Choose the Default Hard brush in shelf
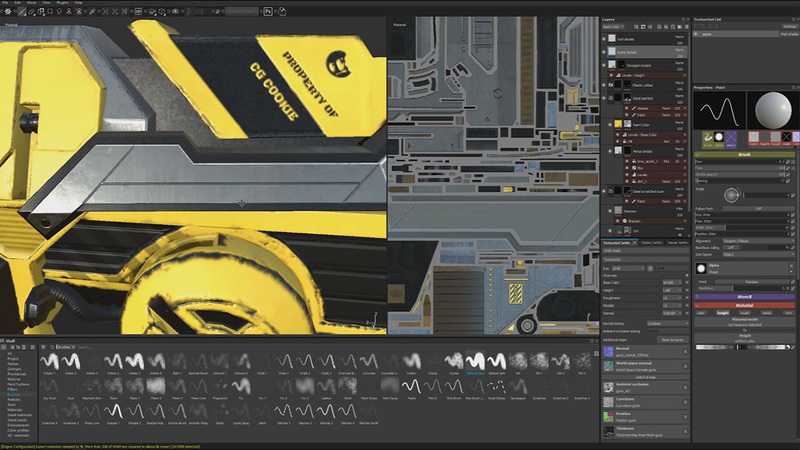This screenshot has width=800, height=450. tap(475, 362)
